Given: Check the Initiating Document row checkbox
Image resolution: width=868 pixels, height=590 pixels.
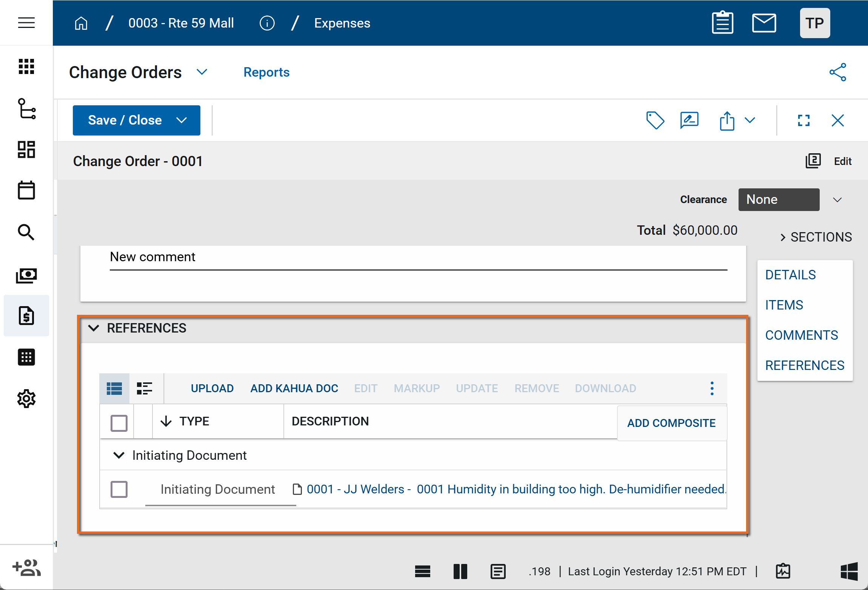Looking at the screenshot, I should pyautogui.click(x=119, y=489).
